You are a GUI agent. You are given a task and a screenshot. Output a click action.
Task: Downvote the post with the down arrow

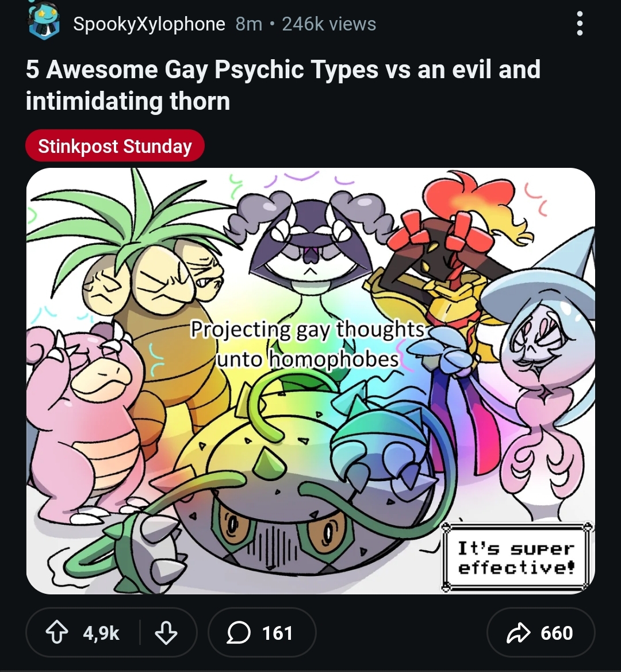(x=166, y=633)
